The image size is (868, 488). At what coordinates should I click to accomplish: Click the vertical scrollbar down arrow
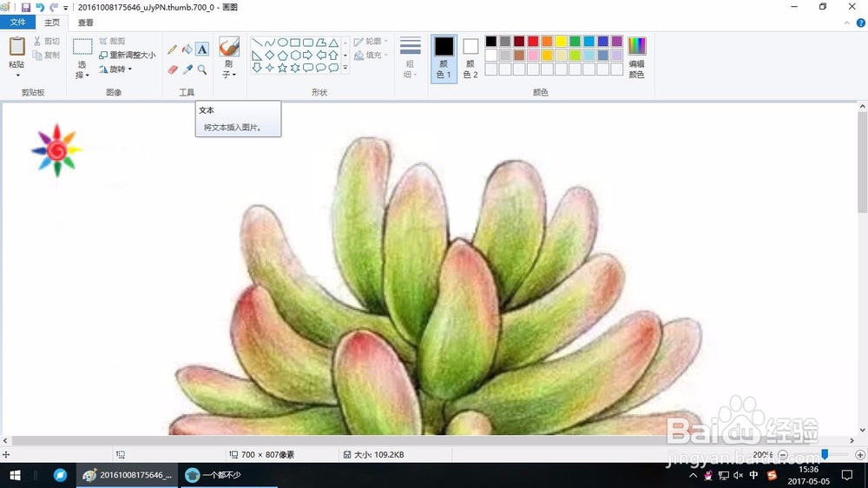pos(863,430)
